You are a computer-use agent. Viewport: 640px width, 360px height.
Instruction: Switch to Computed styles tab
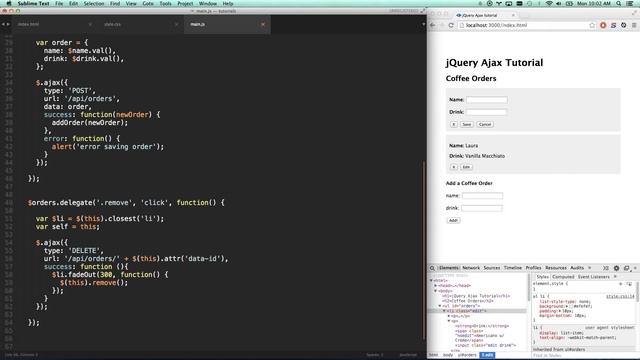click(x=563, y=277)
